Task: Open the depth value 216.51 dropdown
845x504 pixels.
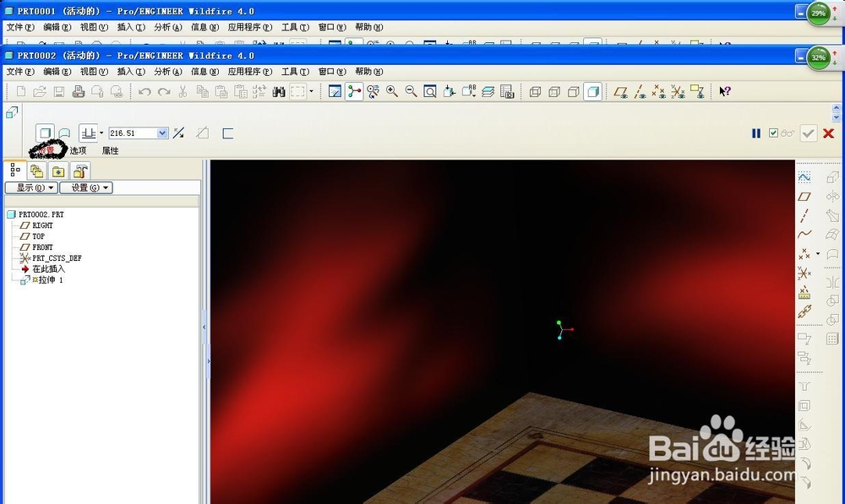Action: point(162,133)
